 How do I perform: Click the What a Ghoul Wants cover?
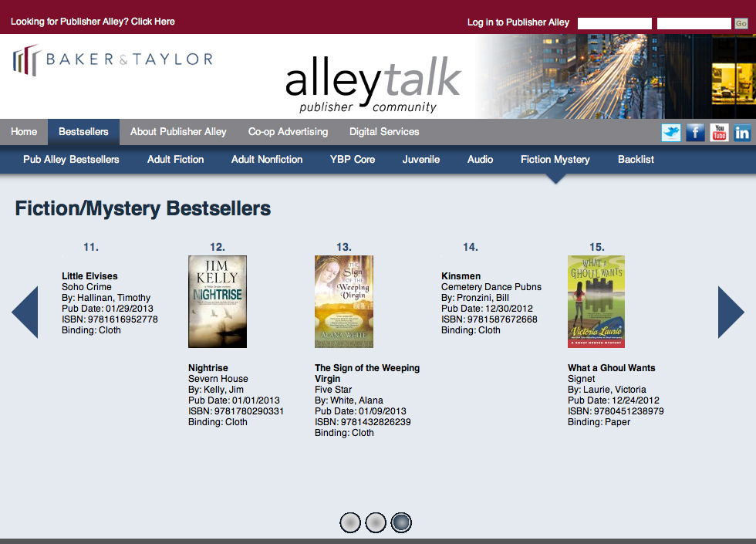(596, 302)
